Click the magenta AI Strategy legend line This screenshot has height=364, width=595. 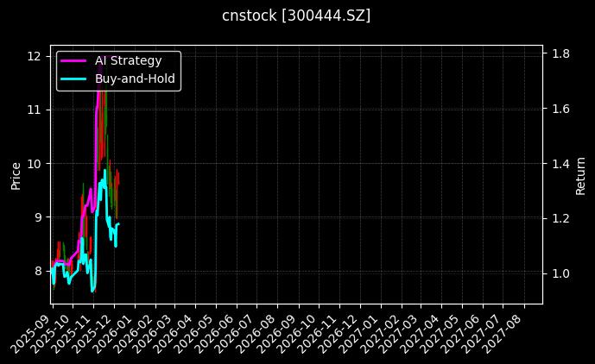[73, 60]
